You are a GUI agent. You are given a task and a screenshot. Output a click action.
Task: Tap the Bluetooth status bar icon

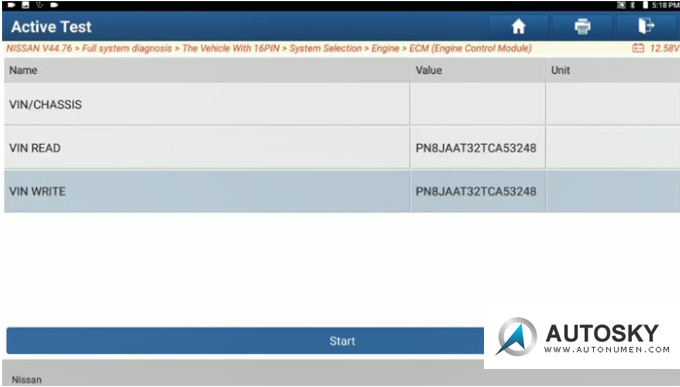tap(632, 5)
